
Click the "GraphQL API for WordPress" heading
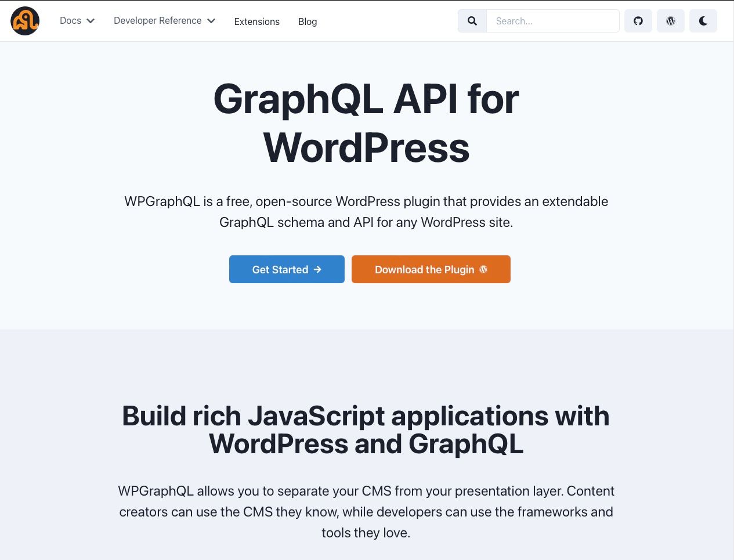[366, 123]
